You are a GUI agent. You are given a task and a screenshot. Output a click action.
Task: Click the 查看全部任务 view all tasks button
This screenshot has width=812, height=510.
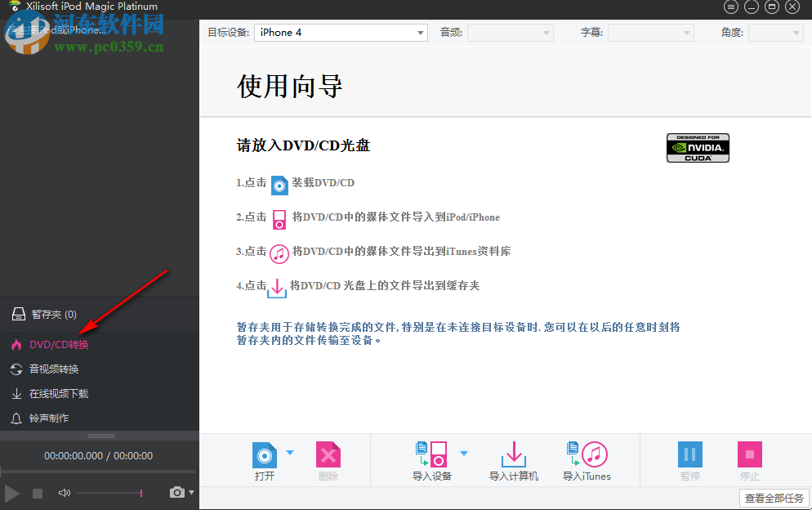point(774,498)
